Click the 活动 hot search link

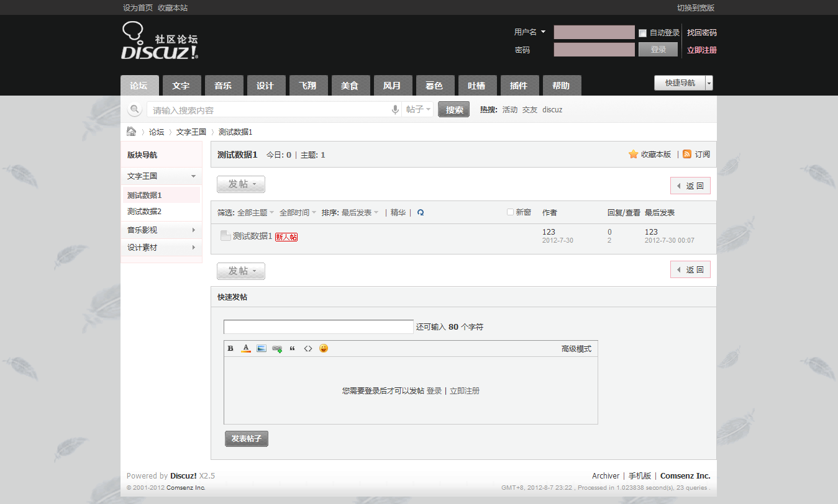(510, 110)
